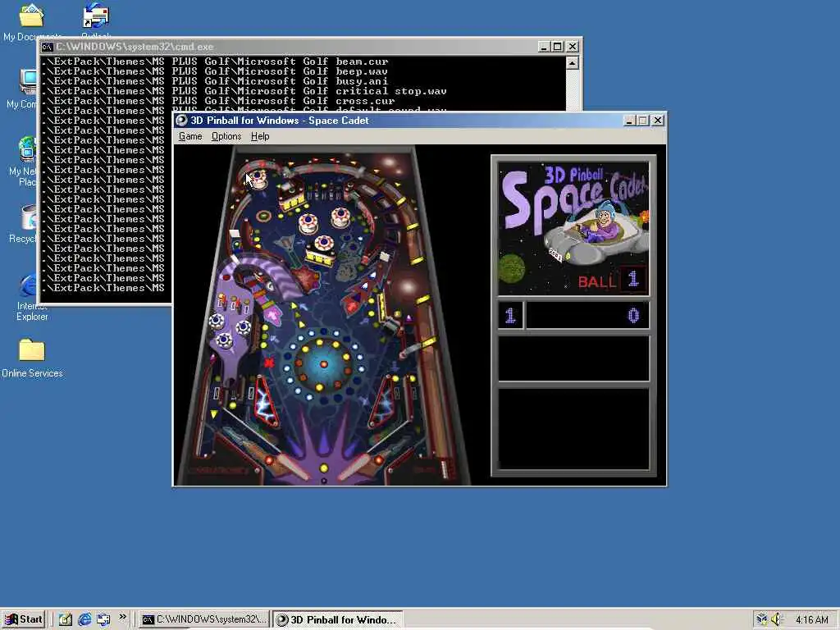Click the 'cross.cur' line in cmd
840x630 pixels.
[218, 101]
